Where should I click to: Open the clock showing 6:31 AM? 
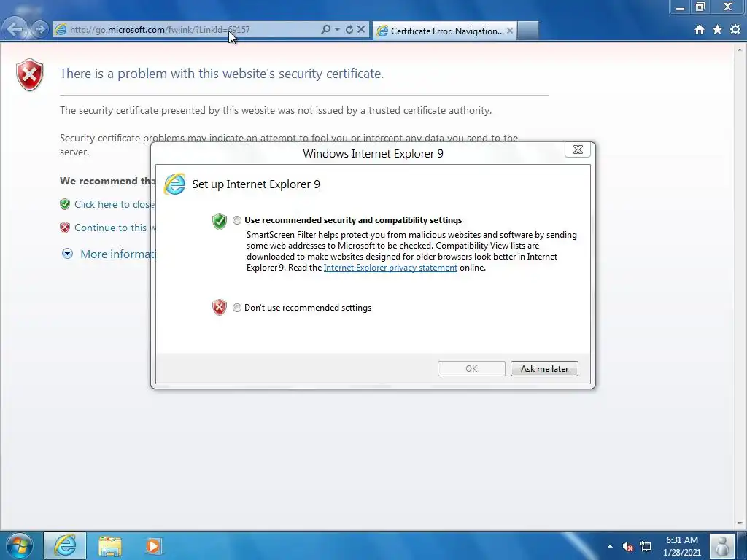[682, 546]
